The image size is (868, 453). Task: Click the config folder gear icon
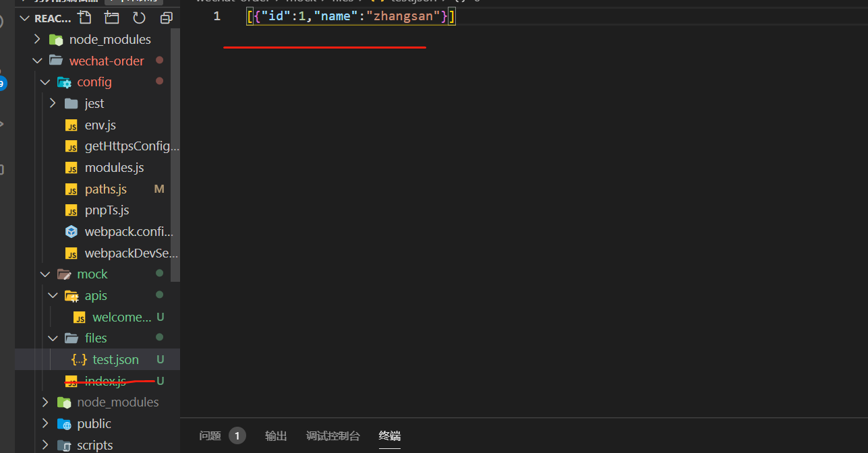(64, 82)
